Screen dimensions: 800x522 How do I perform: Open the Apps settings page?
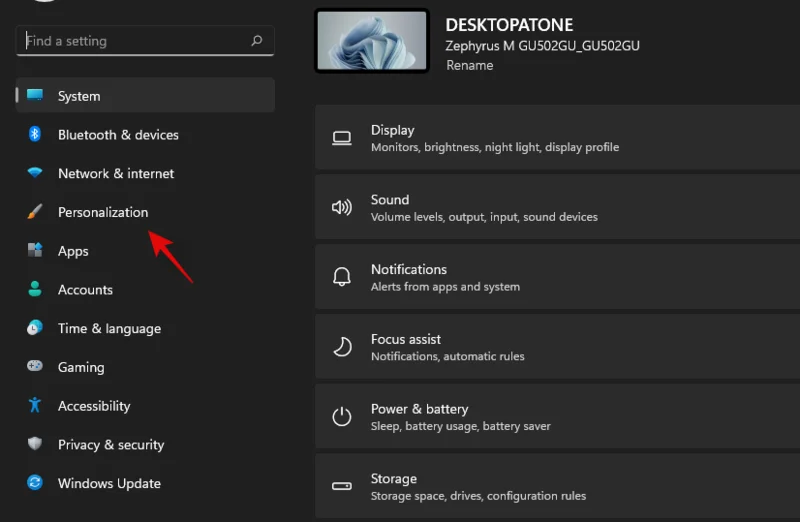145,251
